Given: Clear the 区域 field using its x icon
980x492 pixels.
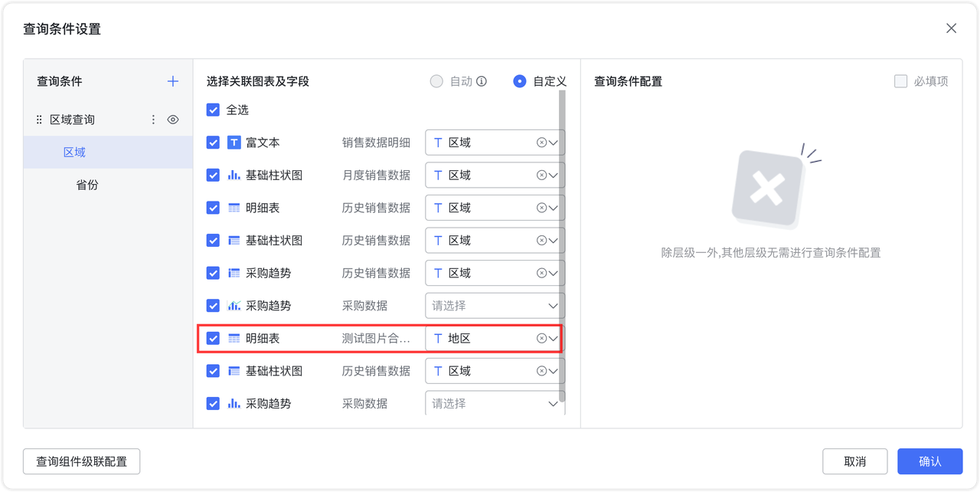Looking at the screenshot, I should [541, 142].
